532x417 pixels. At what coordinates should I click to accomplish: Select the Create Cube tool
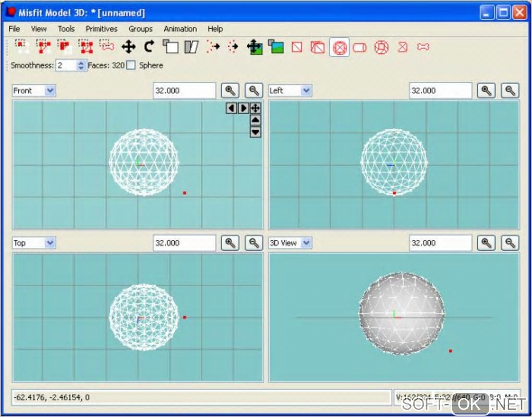[x=318, y=47]
